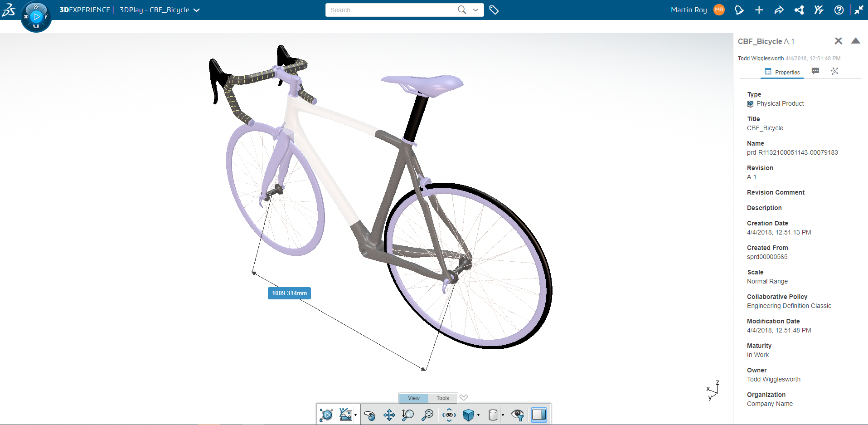The image size is (868, 425).
Task: Toggle the properties side panel button
Action: click(538, 415)
